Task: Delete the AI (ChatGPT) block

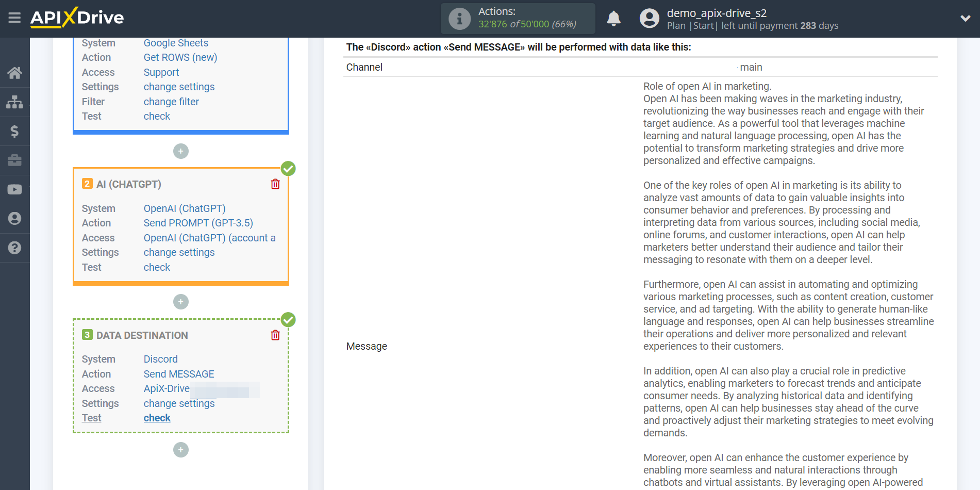Action: point(275,184)
